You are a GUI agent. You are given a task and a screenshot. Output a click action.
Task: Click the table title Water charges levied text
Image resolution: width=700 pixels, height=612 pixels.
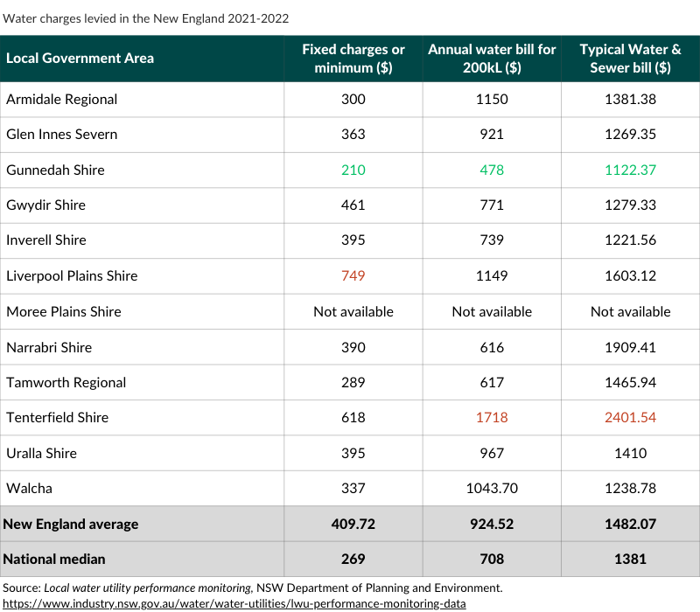pos(145,18)
